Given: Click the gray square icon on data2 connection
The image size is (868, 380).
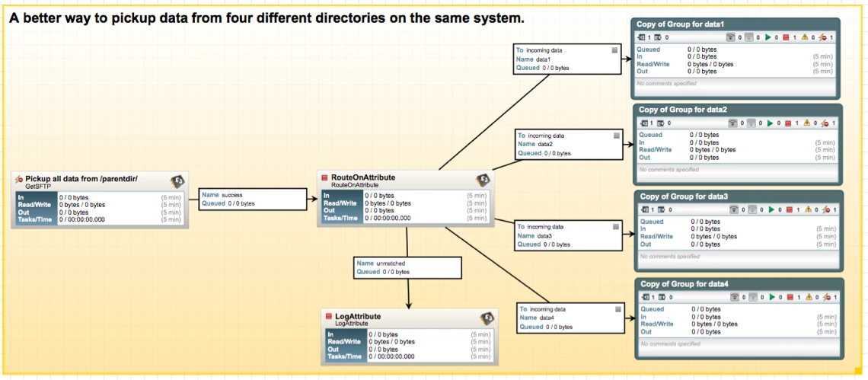Looking at the screenshot, I should pyautogui.click(x=616, y=135).
